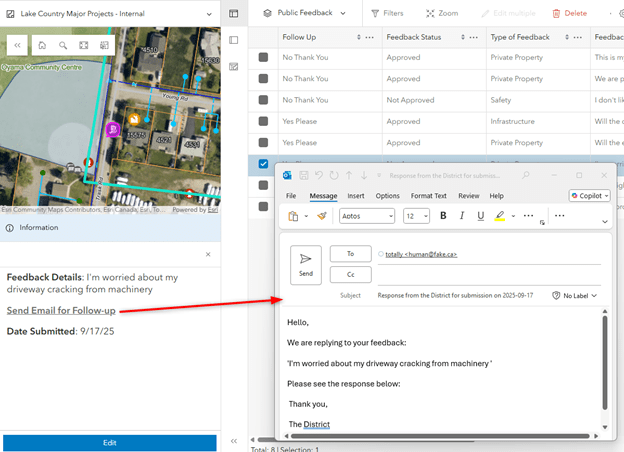The width and height of the screenshot is (624, 452).
Task: Open the Help ribbon tab
Action: tap(496, 196)
